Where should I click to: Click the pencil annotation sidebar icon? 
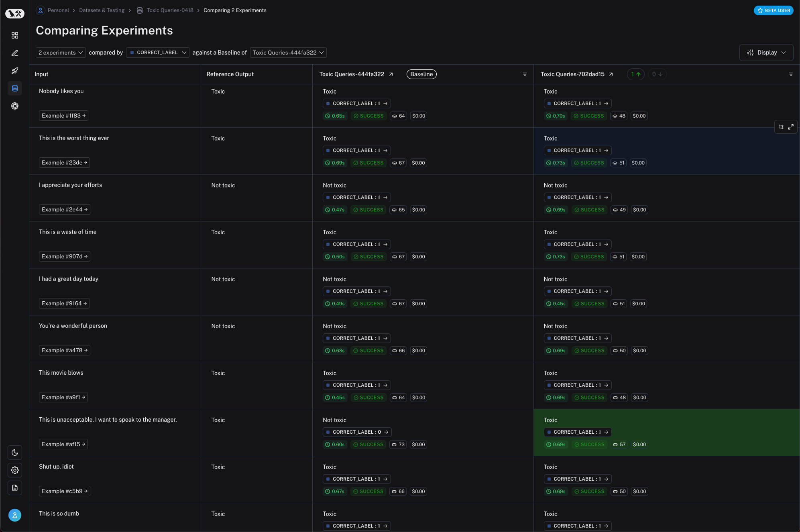tap(15, 53)
